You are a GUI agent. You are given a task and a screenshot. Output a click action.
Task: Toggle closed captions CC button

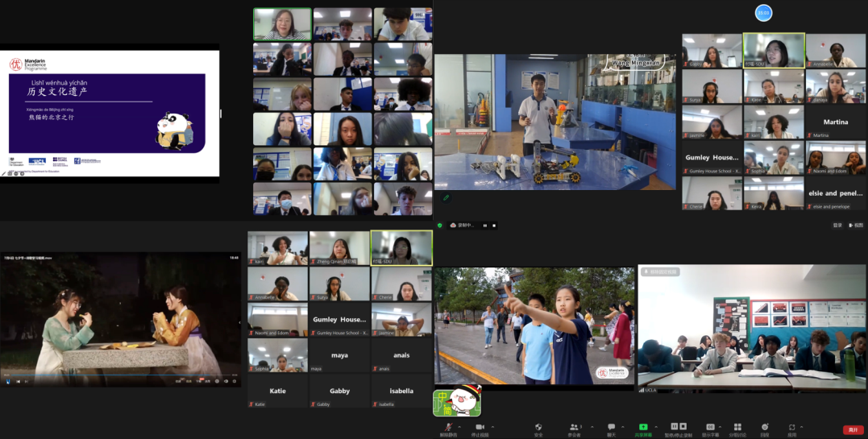pyautogui.click(x=710, y=426)
